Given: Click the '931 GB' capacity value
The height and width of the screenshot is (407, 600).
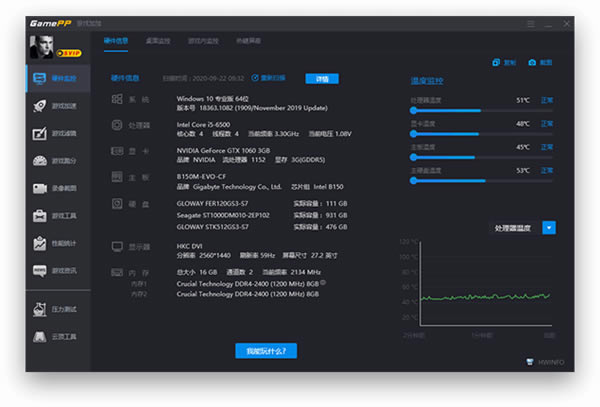Looking at the screenshot, I should pyautogui.click(x=336, y=215).
